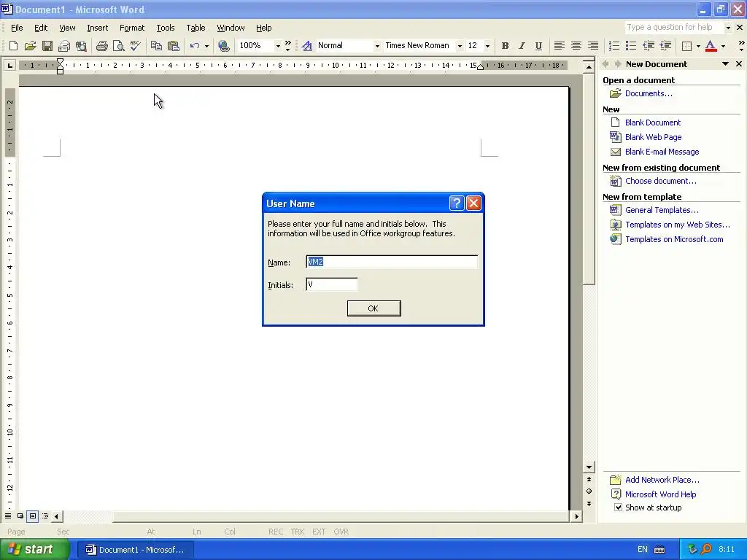Image resolution: width=747 pixels, height=560 pixels.
Task: Open the help question box dropdown
Action: [727, 28]
